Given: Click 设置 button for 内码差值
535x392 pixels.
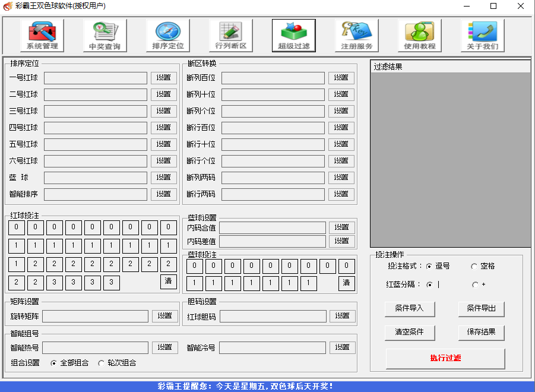Looking at the screenshot, I should (342, 241).
